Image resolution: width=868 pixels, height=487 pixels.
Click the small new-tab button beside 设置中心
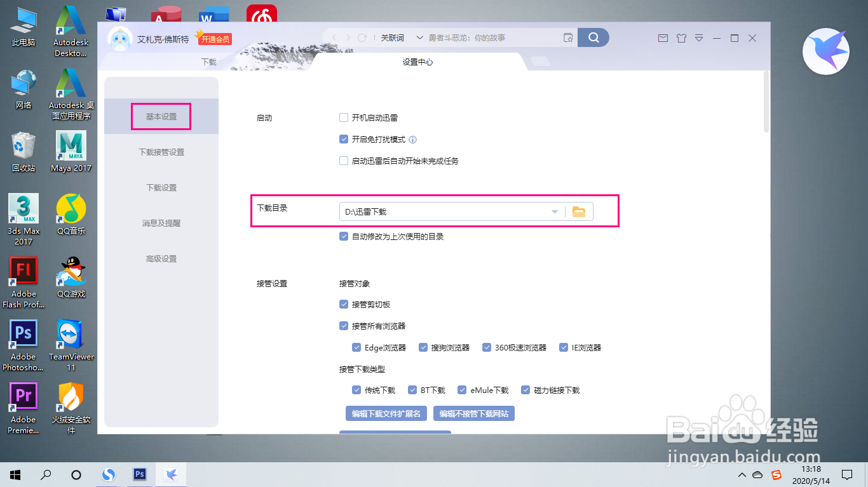(x=540, y=61)
